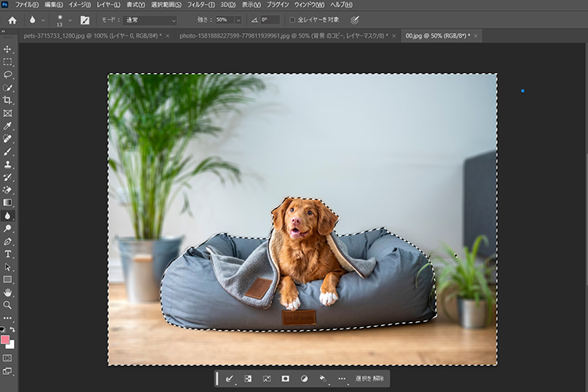Swap foreground and background colors
The image size is (588, 392).
[x=13, y=329]
